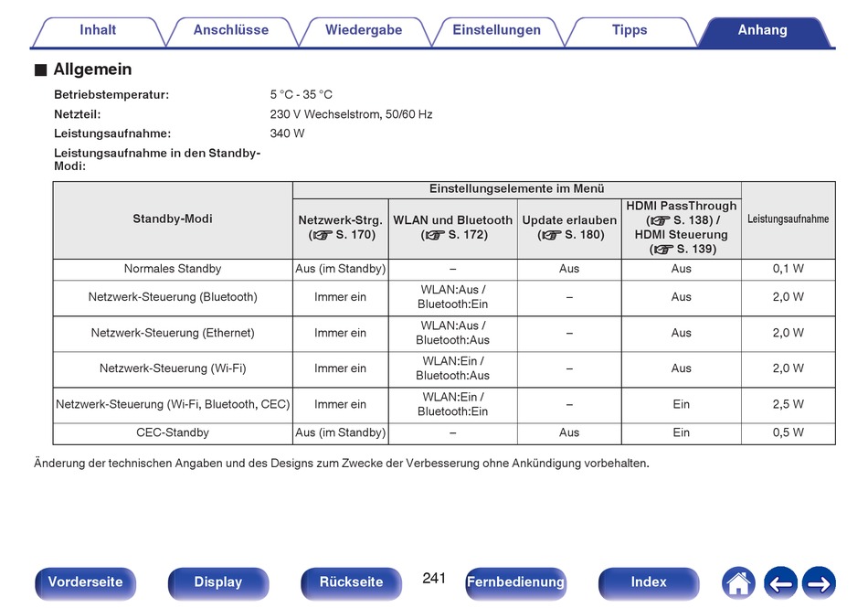
Task: Select 'Netzwerk-Steuerung (Wi-Fi, Bluetooth, CEC)' row label
Action: [x=173, y=404]
